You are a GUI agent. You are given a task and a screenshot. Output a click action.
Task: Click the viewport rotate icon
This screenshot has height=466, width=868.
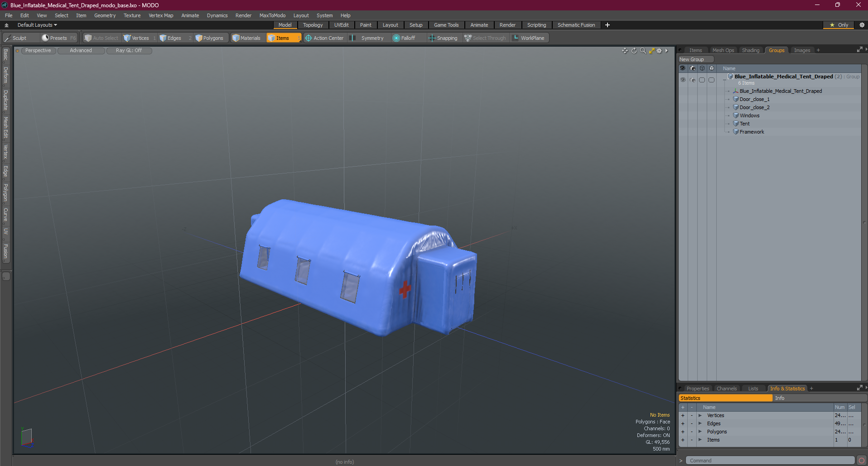(634, 51)
